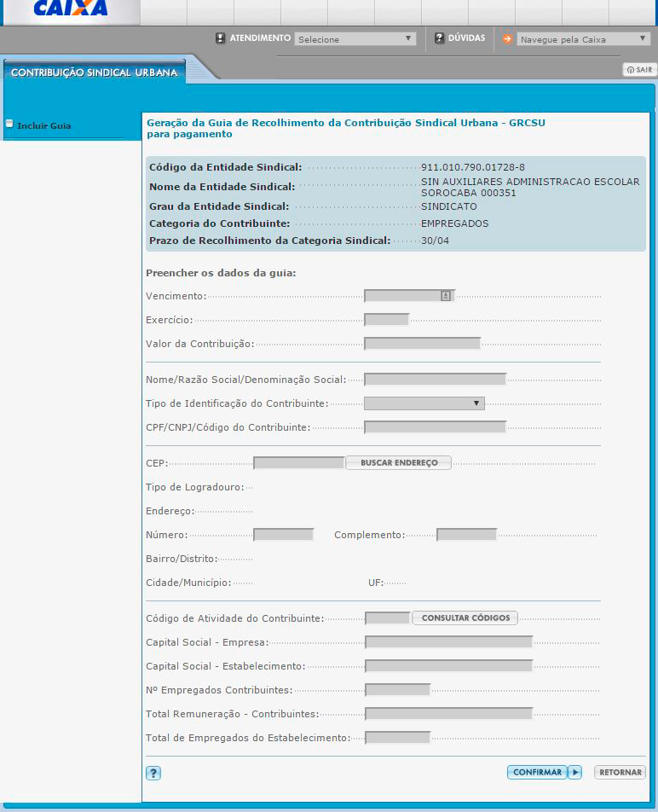
Task: Click the Confirmar button
Action: pyautogui.click(x=537, y=772)
